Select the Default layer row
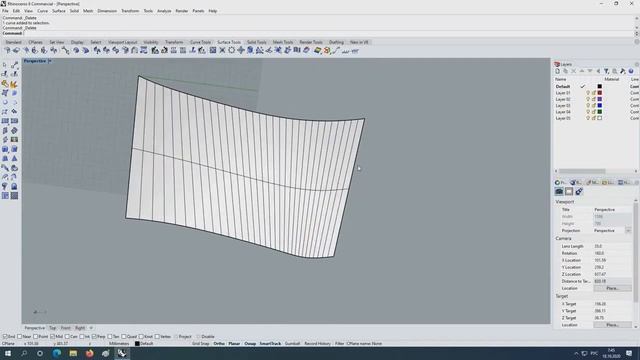The width and height of the screenshot is (640, 360). pos(596,87)
